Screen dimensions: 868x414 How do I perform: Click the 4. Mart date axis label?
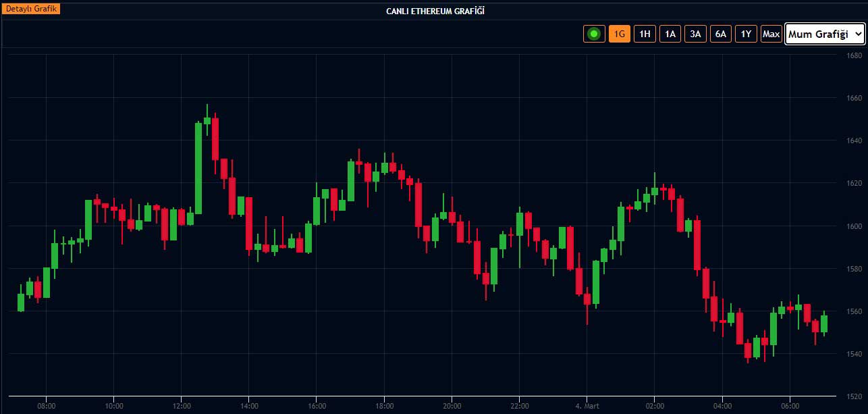(x=587, y=406)
